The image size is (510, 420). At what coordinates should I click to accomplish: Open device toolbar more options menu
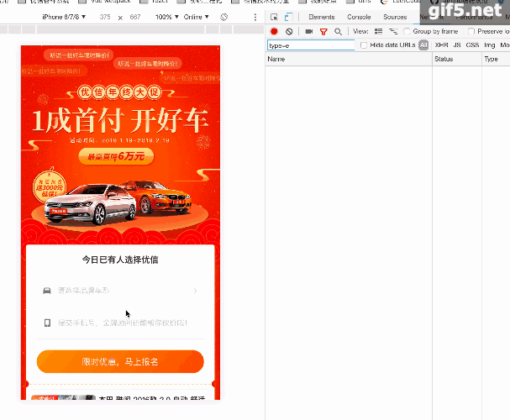point(255,17)
